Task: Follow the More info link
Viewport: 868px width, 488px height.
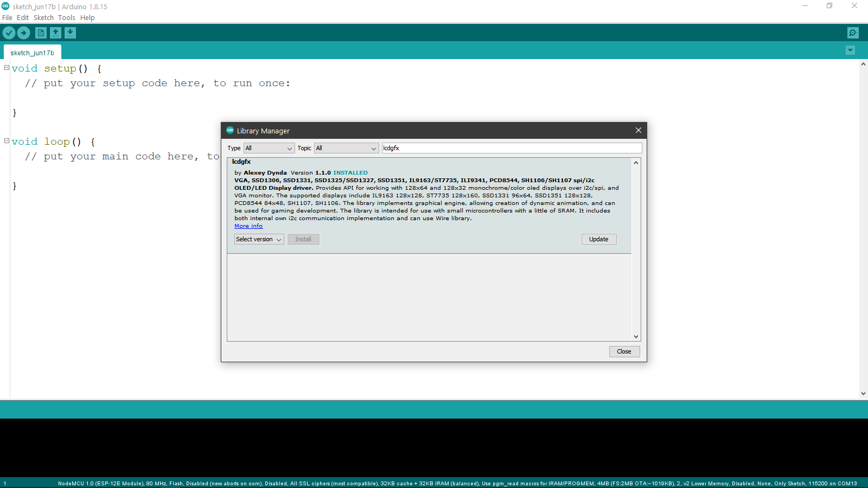Action: [x=248, y=226]
